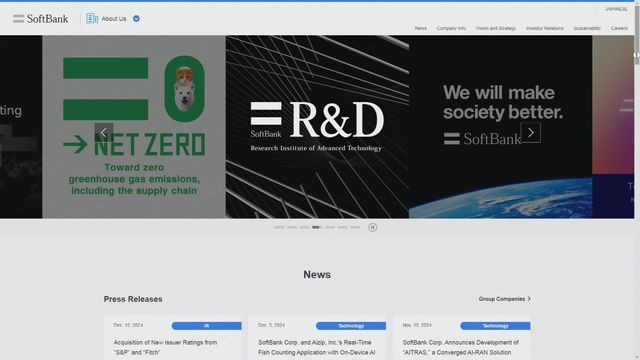The image size is (640, 360).
Task: Open the Vision and Strategy menu
Action: pos(496,28)
